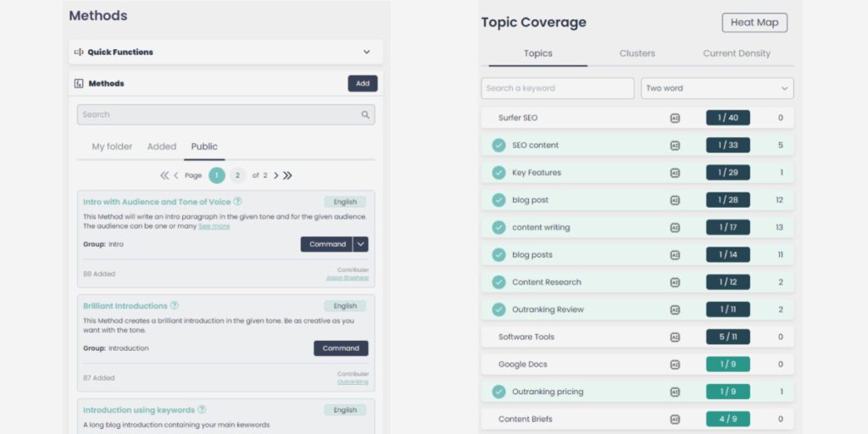868x434 pixels.
Task: Click the Software Tools topic name
Action: (526, 337)
